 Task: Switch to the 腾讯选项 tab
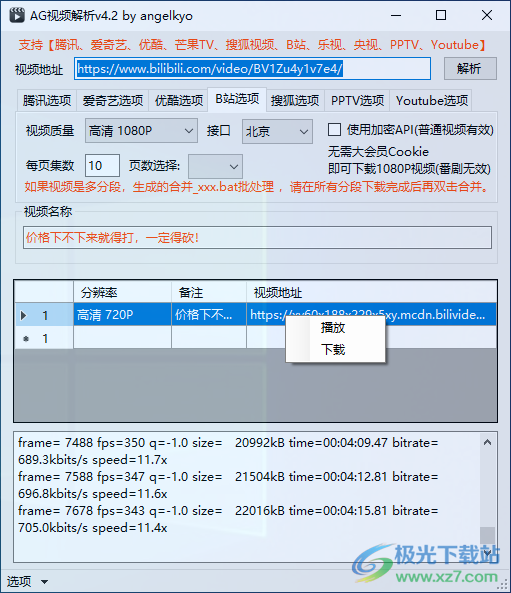pyautogui.click(x=47, y=101)
